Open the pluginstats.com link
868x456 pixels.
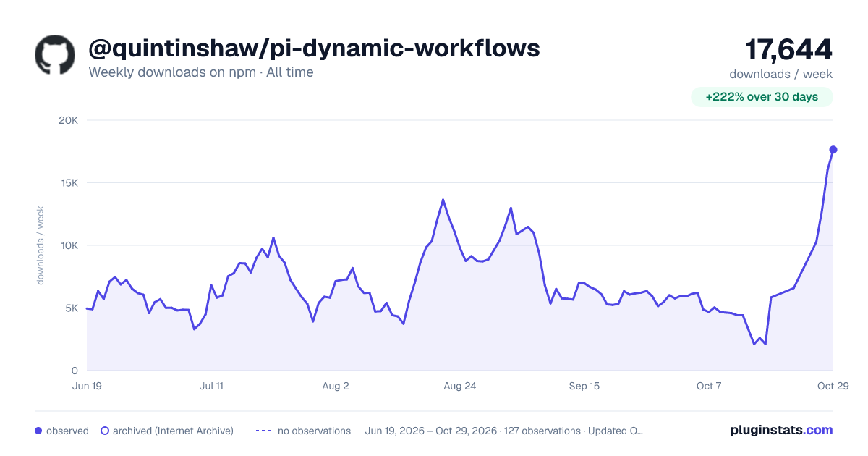782,430
